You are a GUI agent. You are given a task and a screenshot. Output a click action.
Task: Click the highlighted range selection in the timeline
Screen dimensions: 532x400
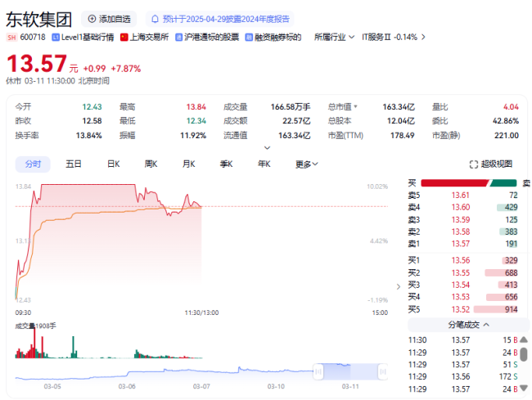tap(350, 371)
